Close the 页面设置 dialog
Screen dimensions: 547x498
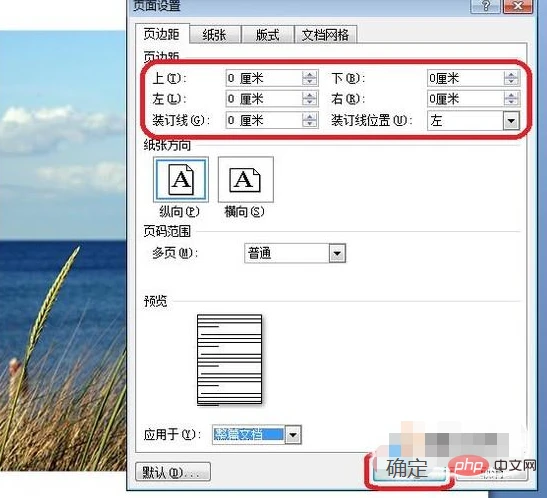[x=518, y=6]
